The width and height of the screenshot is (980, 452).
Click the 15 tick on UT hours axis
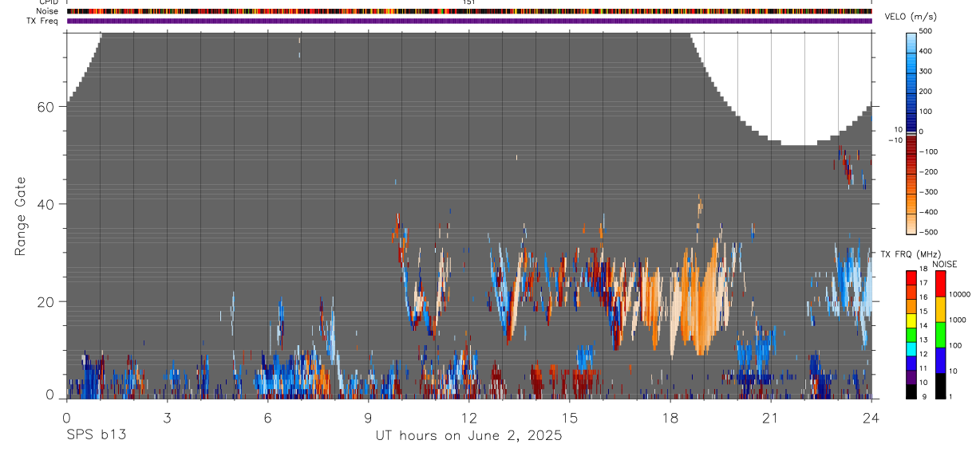(x=569, y=418)
